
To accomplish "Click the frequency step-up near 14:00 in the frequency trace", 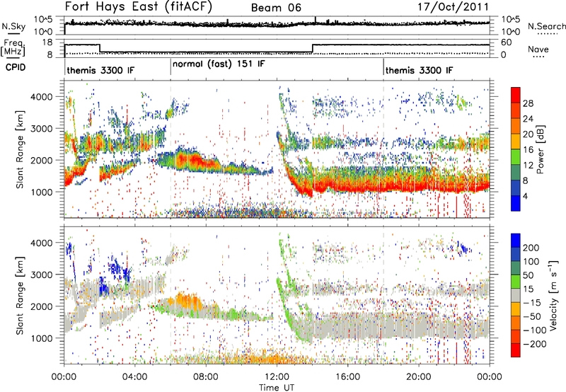I will coord(313,48).
